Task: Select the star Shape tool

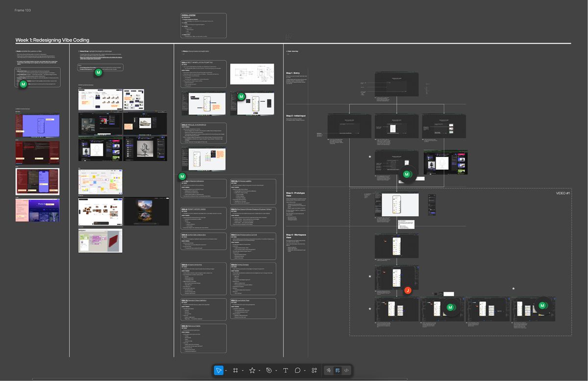Action: click(252, 370)
